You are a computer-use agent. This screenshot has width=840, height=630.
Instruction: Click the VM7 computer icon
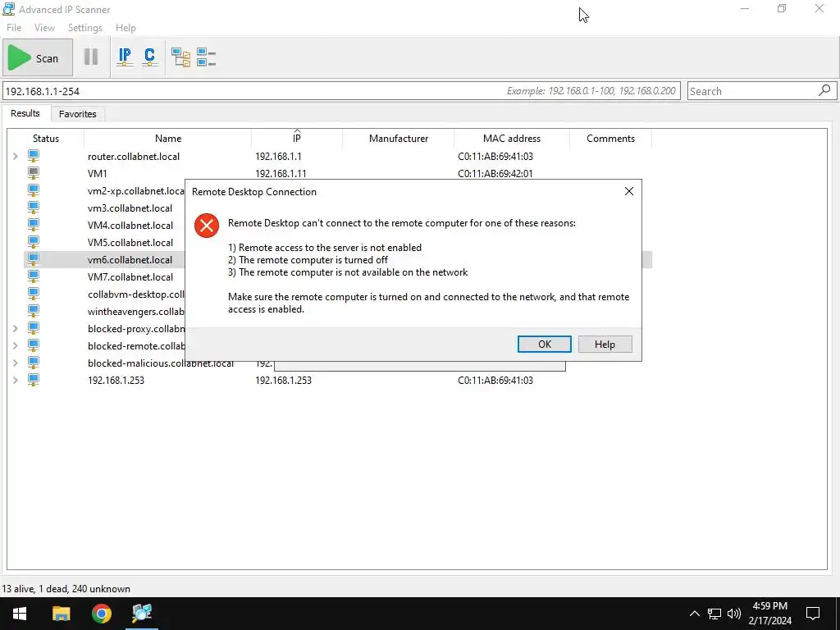pos(34,276)
